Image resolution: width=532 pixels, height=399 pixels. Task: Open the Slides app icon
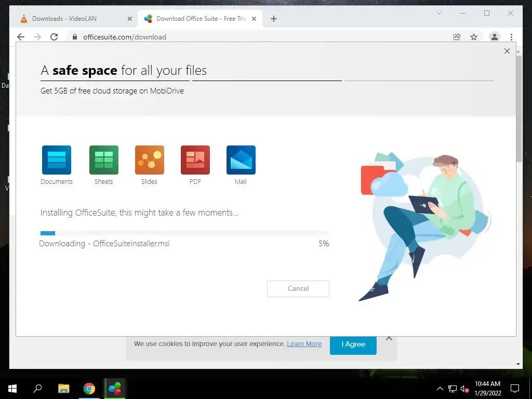point(150,160)
